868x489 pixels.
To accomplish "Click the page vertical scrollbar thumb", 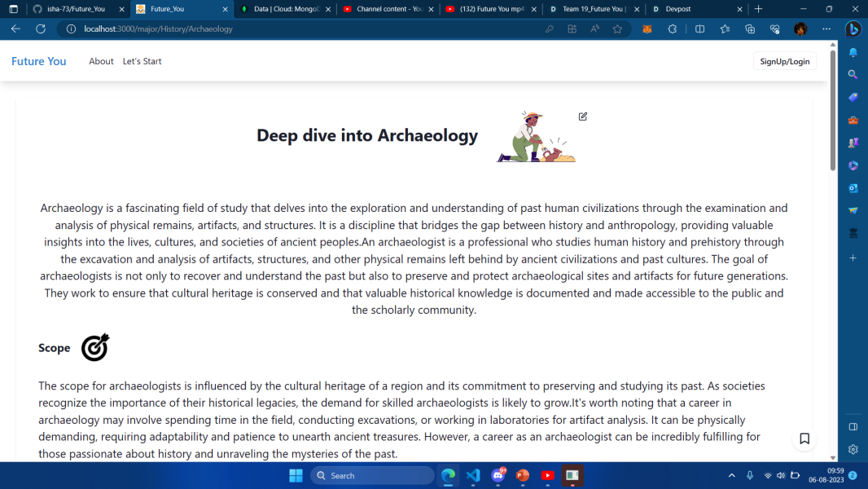I will tap(832, 111).
